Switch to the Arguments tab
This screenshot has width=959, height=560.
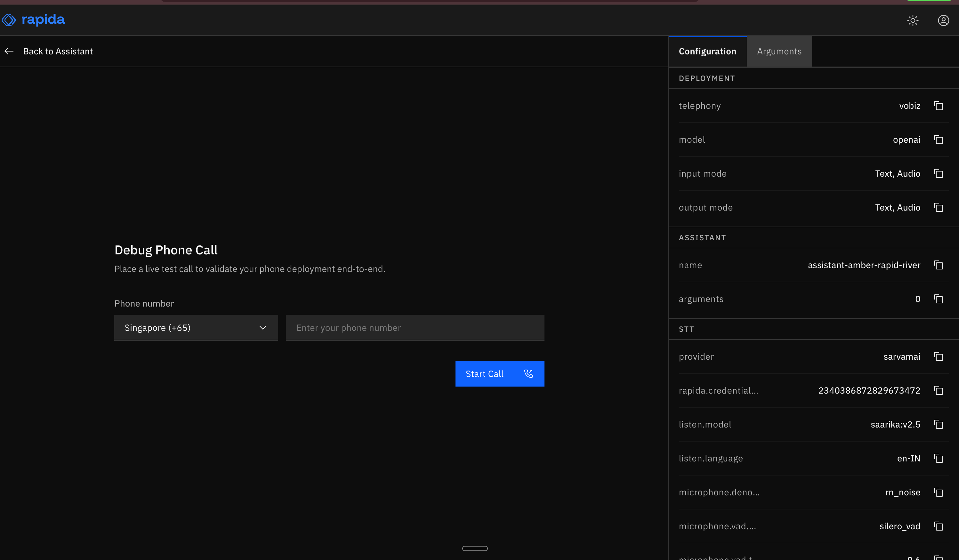coord(779,51)
